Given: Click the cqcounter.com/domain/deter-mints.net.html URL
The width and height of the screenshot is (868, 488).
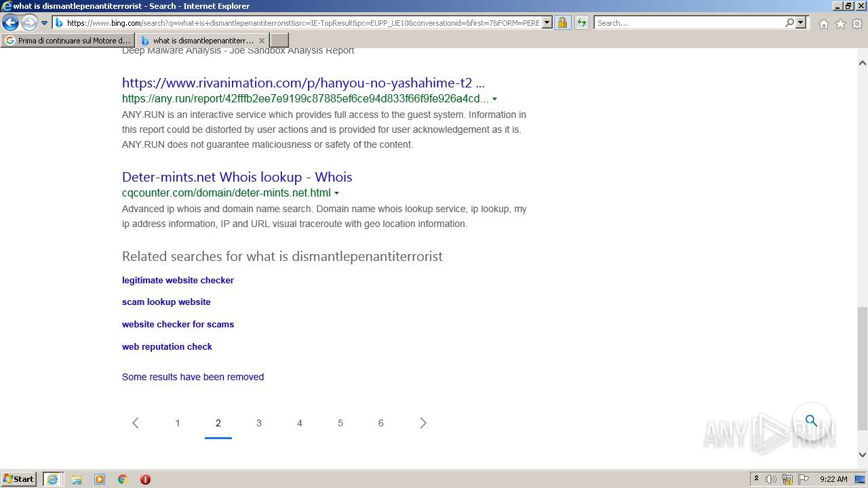Looking at the screenshot, I should coord(226,193).
